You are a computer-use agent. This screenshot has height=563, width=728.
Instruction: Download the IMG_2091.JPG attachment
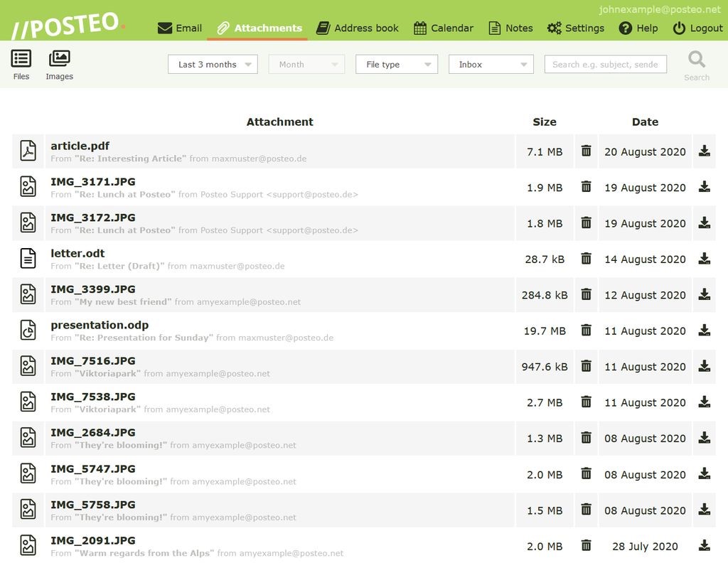[x=704, y=545]
